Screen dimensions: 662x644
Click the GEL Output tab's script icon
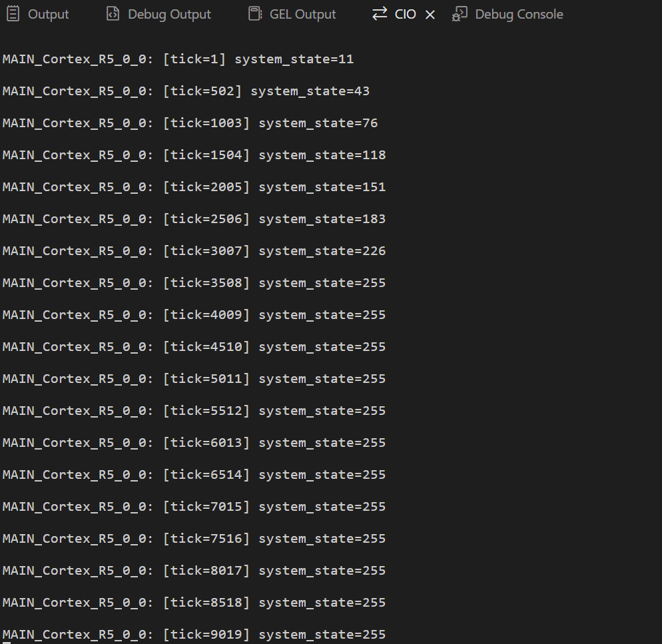[254, 14]
